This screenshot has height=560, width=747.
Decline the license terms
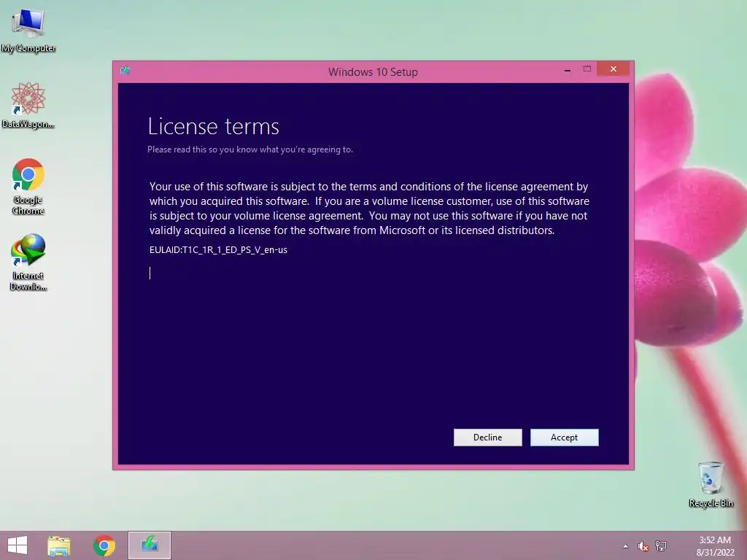487,437
